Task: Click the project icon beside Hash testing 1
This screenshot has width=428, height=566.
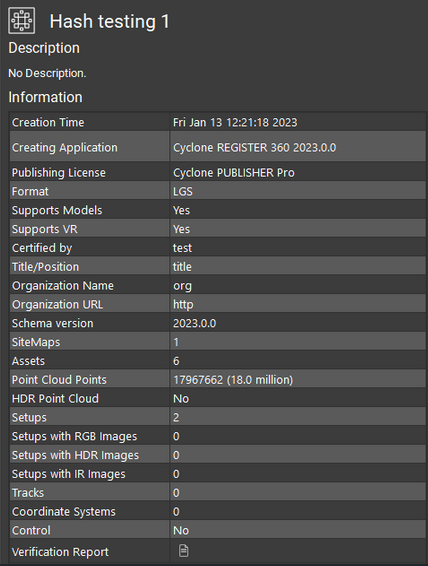Action: 22,21
